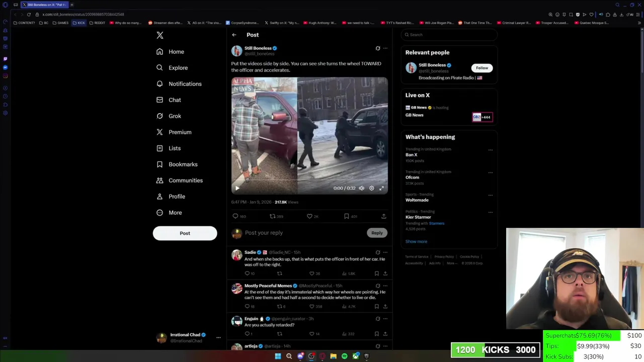The width and height of the screenshot is (644, 362).
Task: Open the Home page
Action: point(170,52)
